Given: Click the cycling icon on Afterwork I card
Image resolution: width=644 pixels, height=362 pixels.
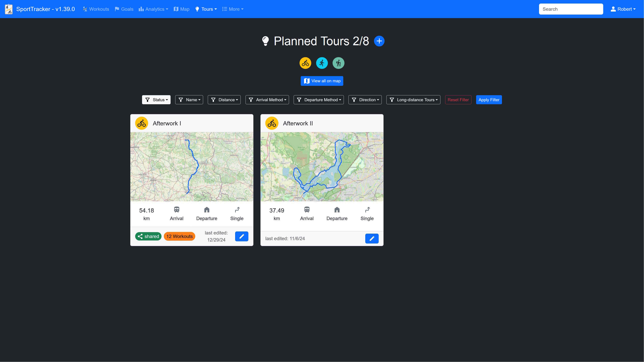Looking at the screenshot, I should pos(142,123).
